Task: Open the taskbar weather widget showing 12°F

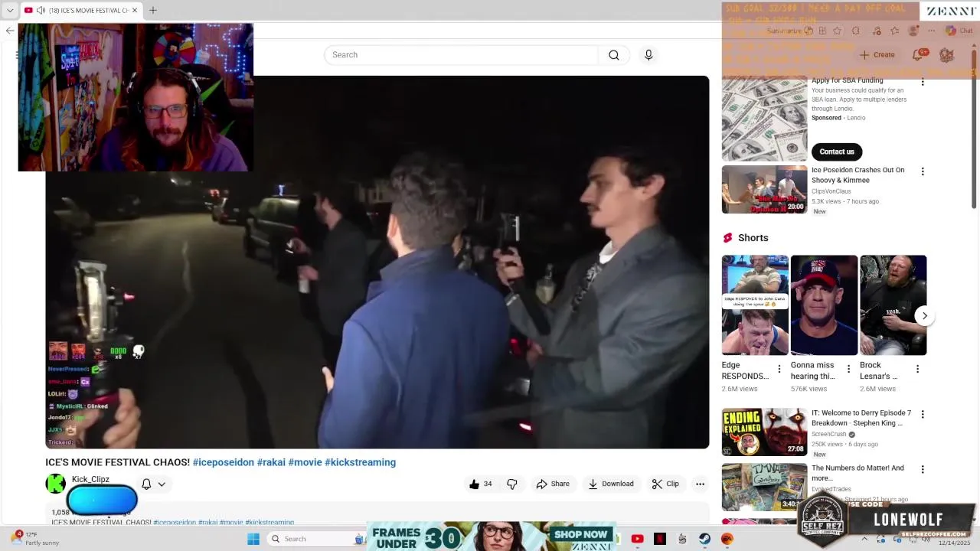Action: [34, 539]
